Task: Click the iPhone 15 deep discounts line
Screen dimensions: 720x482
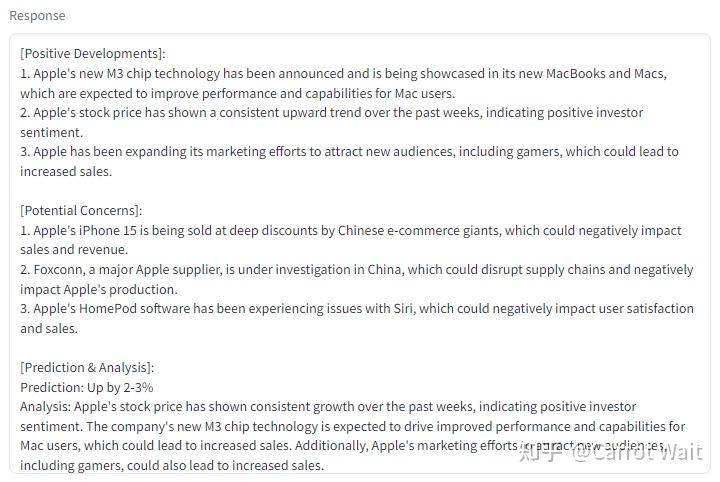Action: (x=350, y=230)
